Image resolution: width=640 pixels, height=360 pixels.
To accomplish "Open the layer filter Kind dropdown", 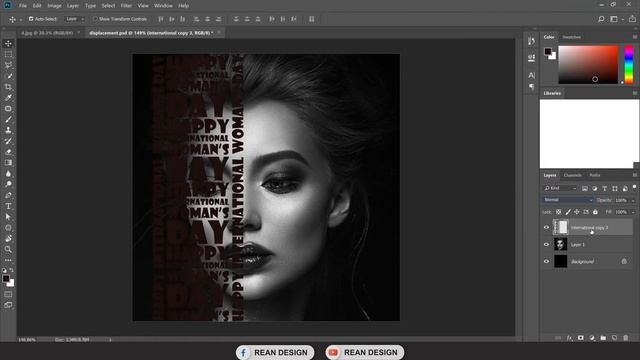I will (x=560, y=188).
